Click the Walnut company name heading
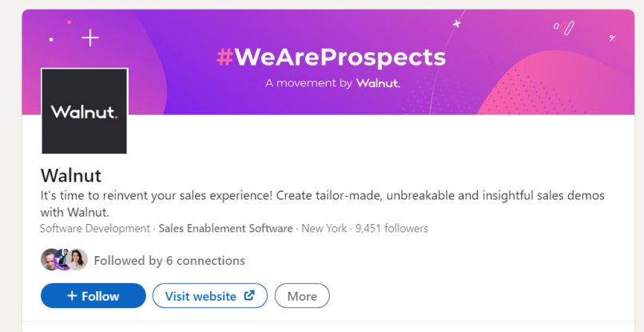Screen dimensions: 644x332 coord(71,175)
